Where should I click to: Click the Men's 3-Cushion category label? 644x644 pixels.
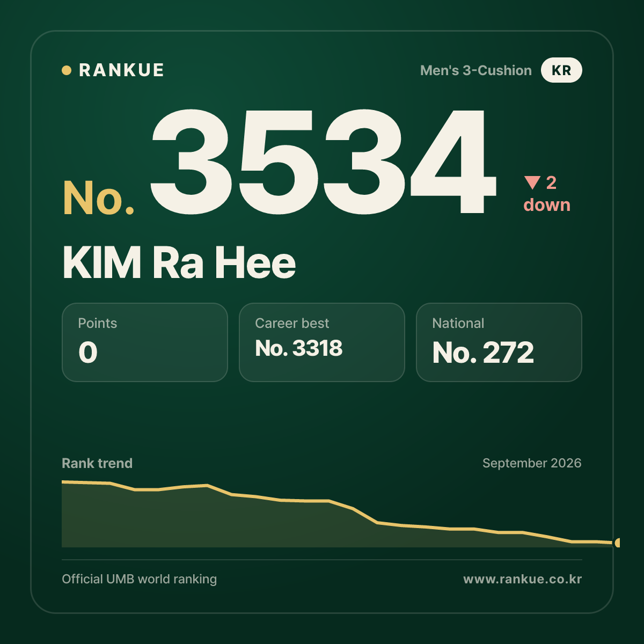pyautogui.click(x=476, y=70)
